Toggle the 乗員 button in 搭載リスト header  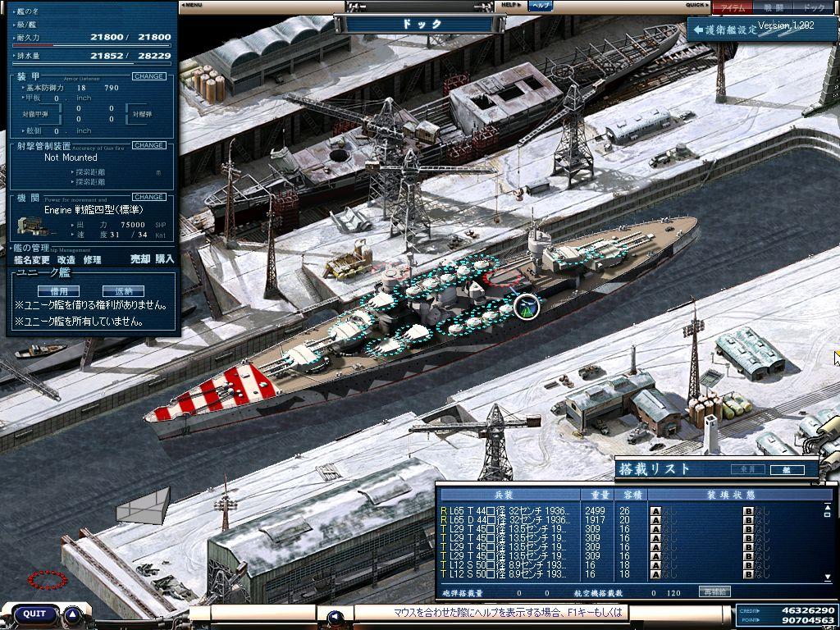(747, 470)
